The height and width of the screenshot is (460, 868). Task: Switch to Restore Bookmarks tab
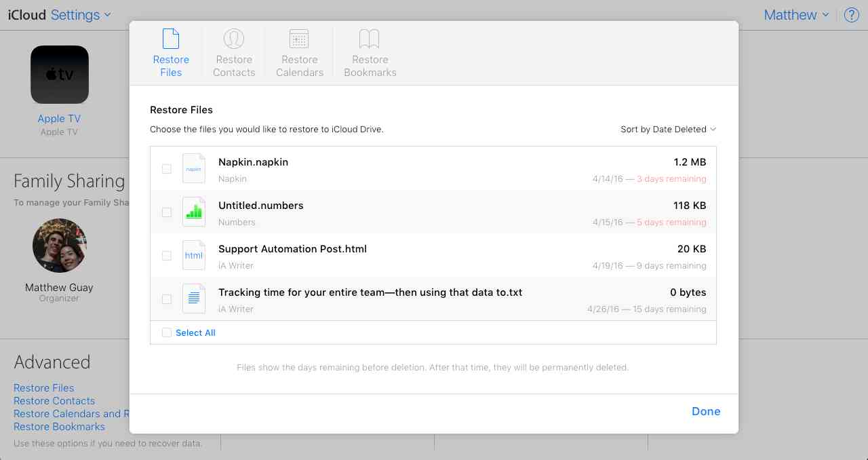coord(370,53)
